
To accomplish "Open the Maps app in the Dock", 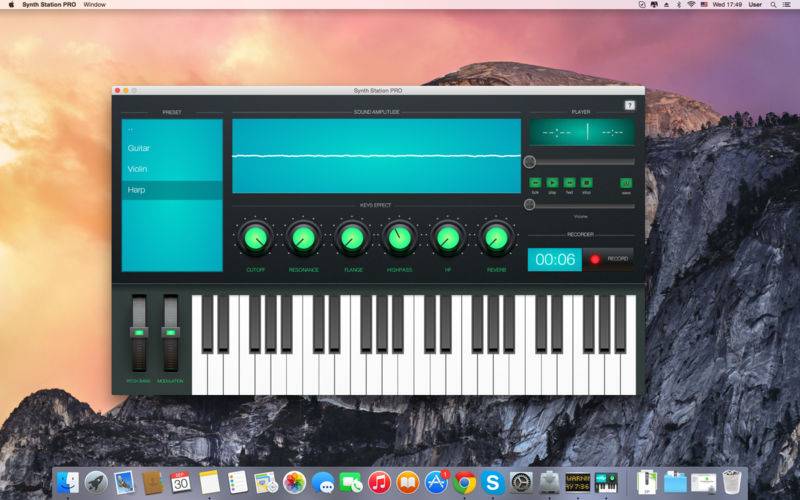I will coord(266,482).
